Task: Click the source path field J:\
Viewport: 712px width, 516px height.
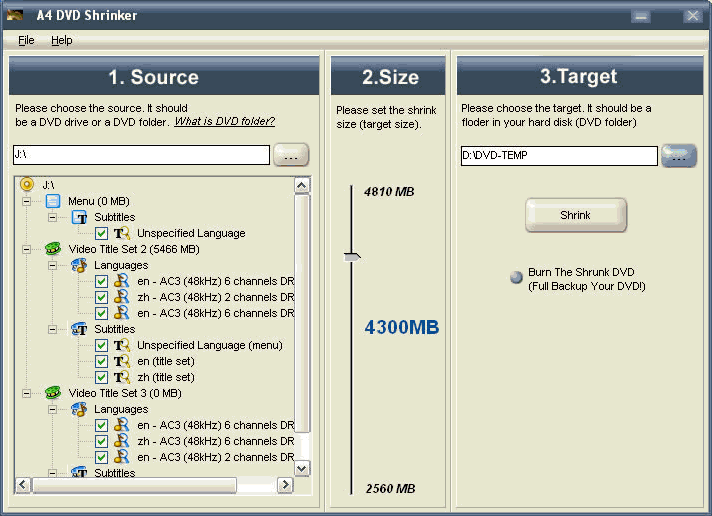Action: click(x=141, y=155)
